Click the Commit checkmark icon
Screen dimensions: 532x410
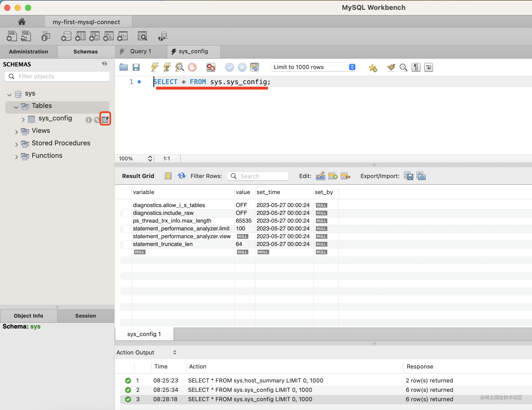point(229,67)
